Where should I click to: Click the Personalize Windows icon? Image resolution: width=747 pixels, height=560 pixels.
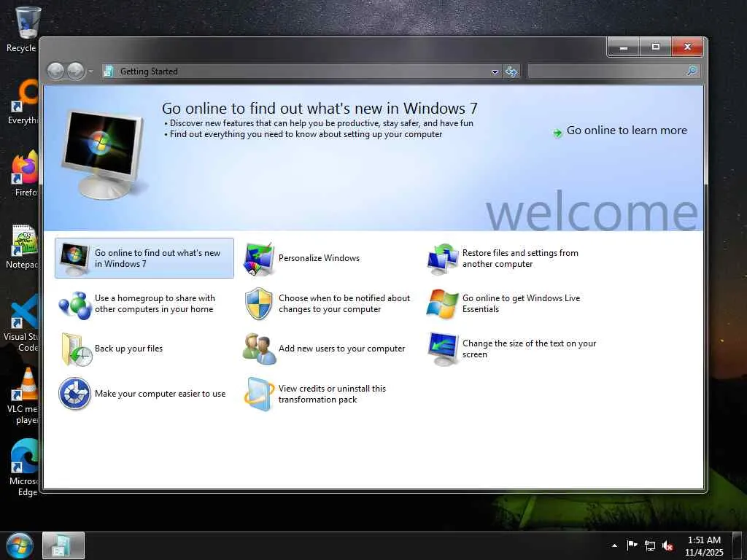(259, 259)
